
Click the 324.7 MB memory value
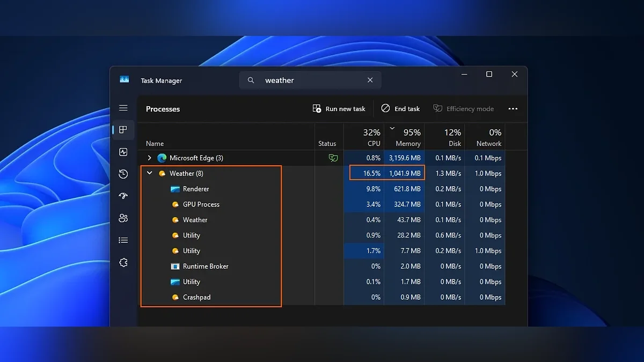407,204
